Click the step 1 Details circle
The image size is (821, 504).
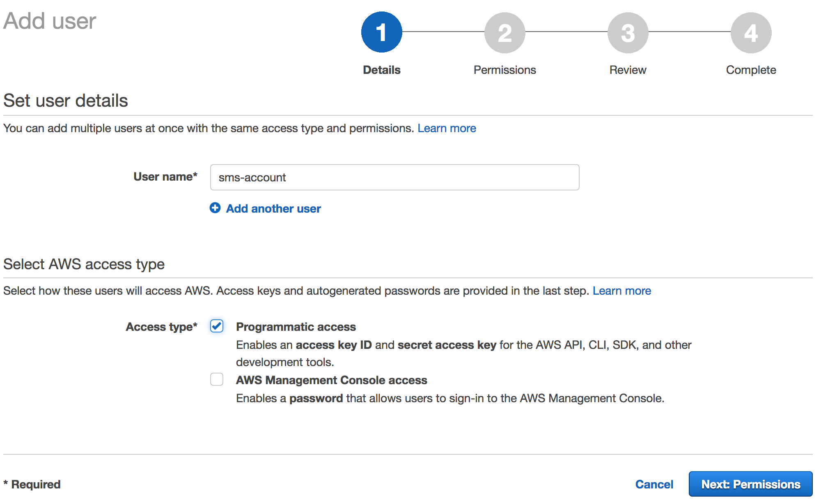coord(381,32)
